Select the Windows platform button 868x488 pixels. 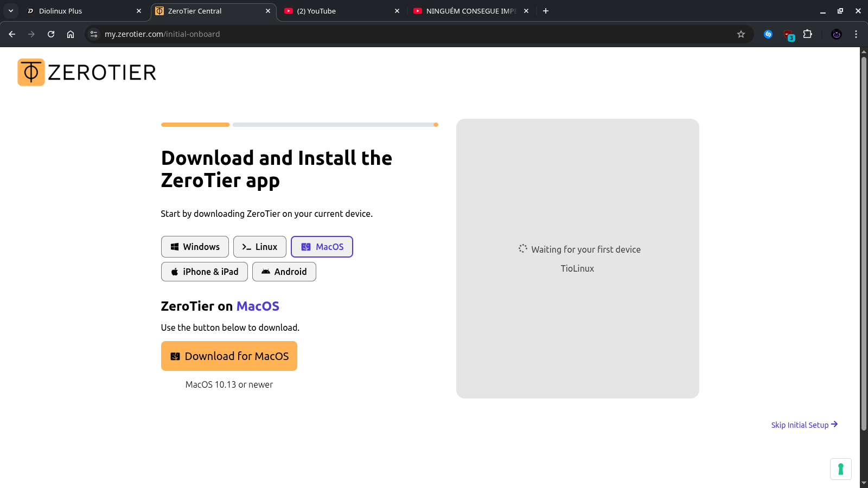pyautogui.click(x=195, y=247)
